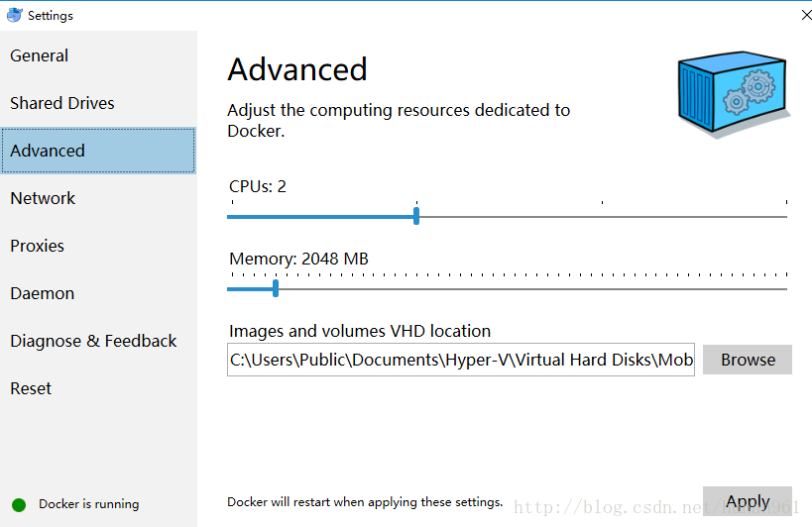Switch to Shared Drives section
The height and width of the screenshot is (527, 812).
[x=62, y=103]
